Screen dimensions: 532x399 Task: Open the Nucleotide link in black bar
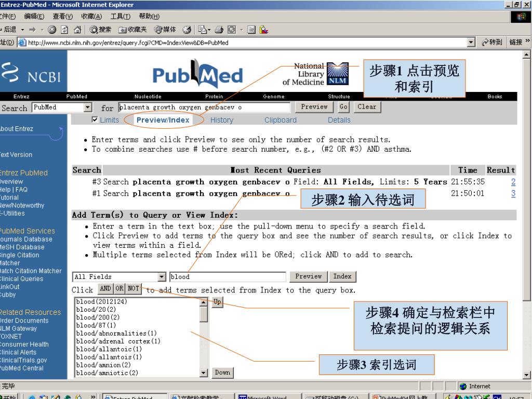(148, 96)
